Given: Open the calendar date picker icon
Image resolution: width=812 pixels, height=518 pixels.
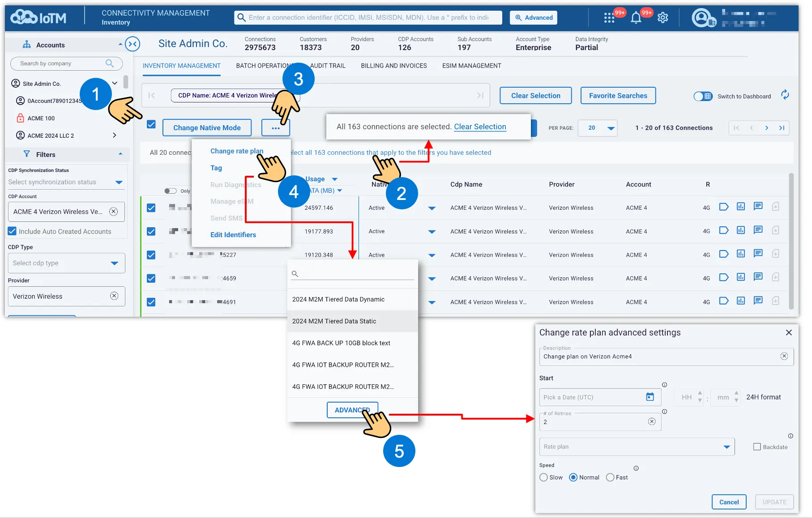Looking at the screenshot, I should click(650, 397).
